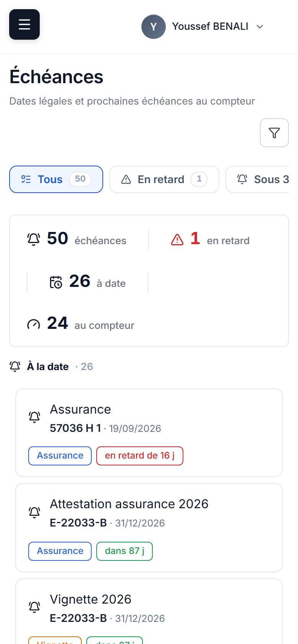Image resolution: width=298 pixels, height=644 pixels.
Task: Select the Tous tab
Action: tap(56, 179)
